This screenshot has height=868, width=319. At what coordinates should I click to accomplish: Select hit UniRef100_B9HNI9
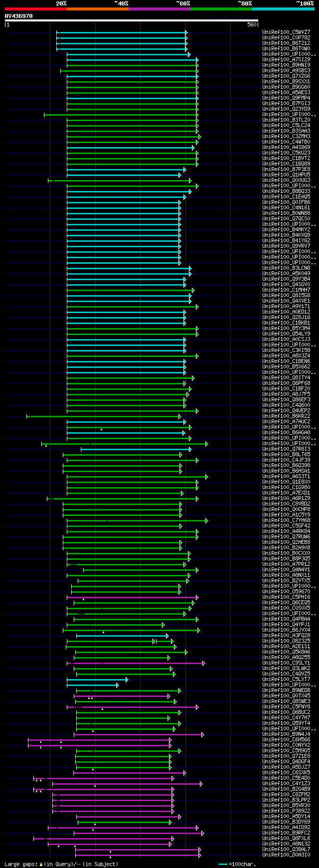[x=286, y=65]
